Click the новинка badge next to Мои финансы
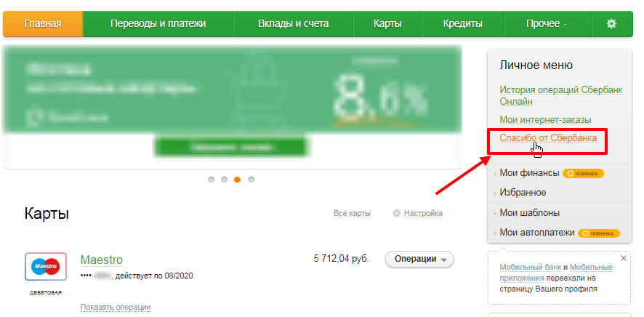 (583, 173)
